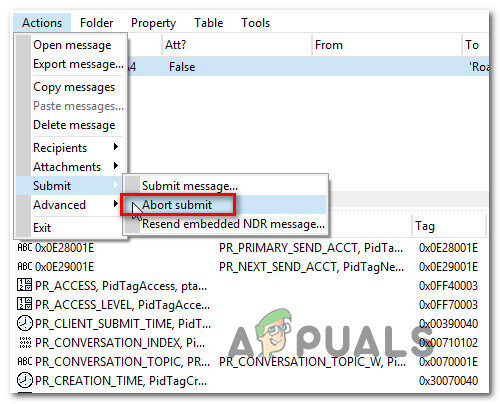Image resolution: width=500 pixels, height=404 pixels.
Task: Click the string type icon beside 0x0E29001E
Action: (x=25, y=267)
